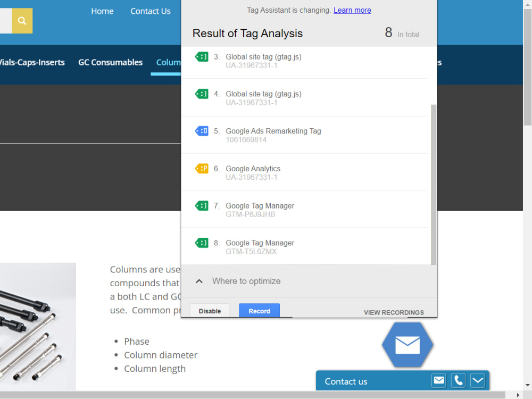Open the Home menu item

(102, 11)
